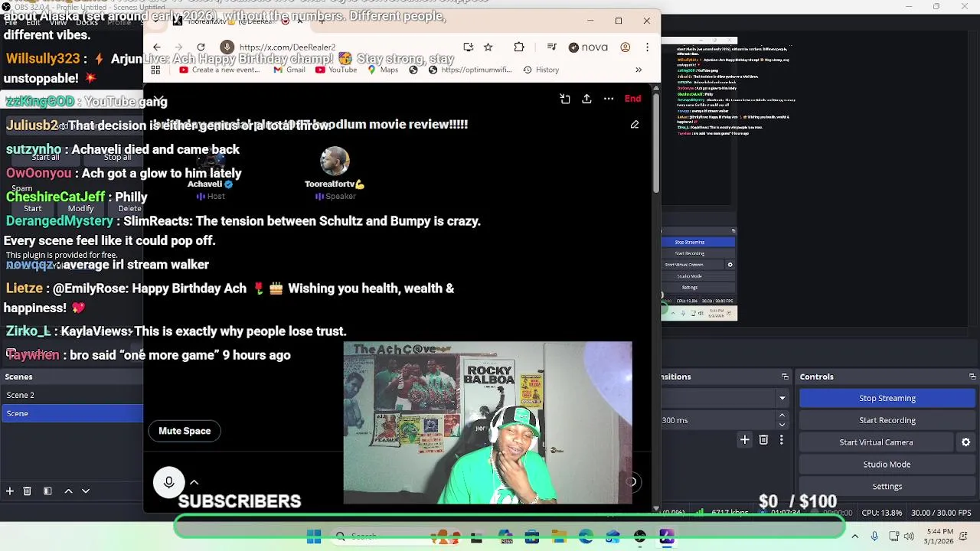
Task: Share the Space with the share icon
Action: point(586,99)
